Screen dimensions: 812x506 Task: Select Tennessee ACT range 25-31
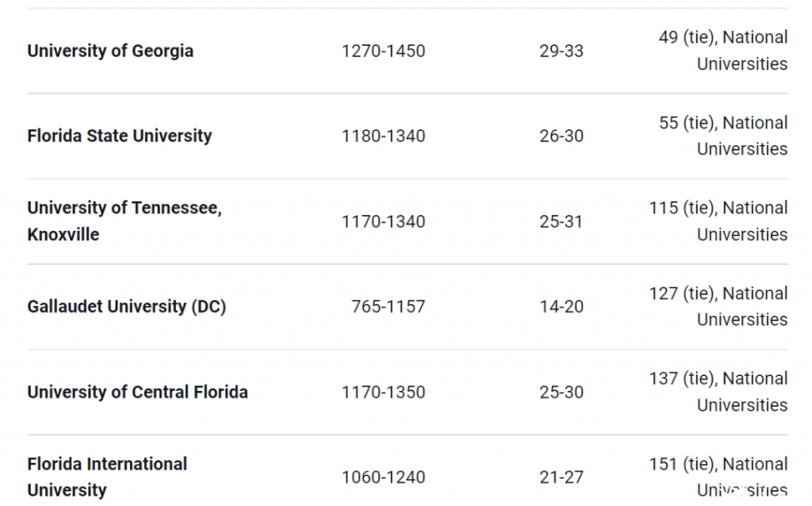(561, 221)
